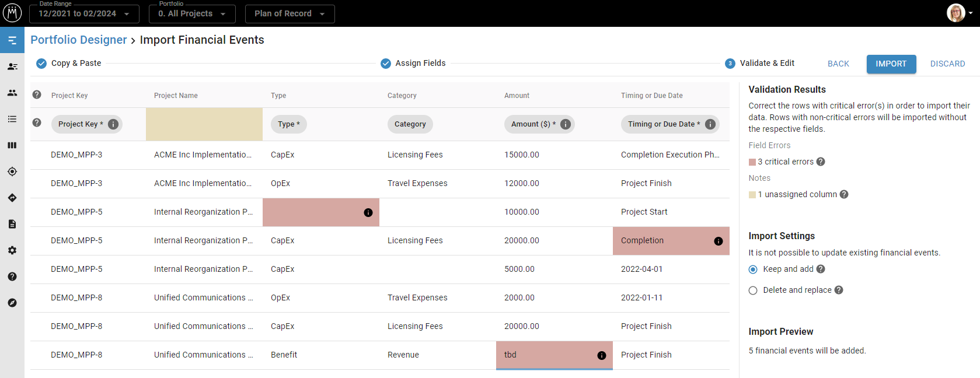Image resolution: width=980 pixels, height=378 pixels.
Task: Open the Portfolio All Projects dropdown
Action: click(192, 14)
